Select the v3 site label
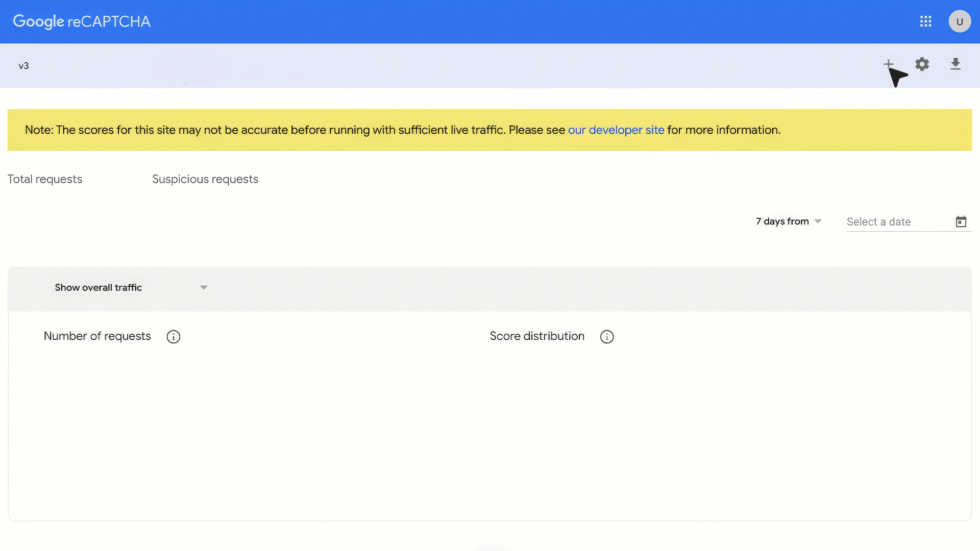 (x=23, y=66)
